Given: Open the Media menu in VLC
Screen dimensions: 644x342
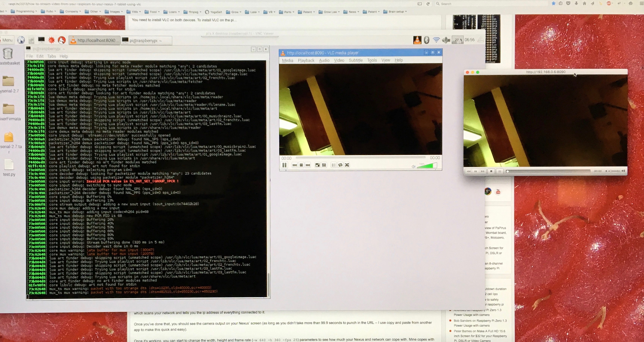Looking at the screenshot, I should [x=288, y=60].
